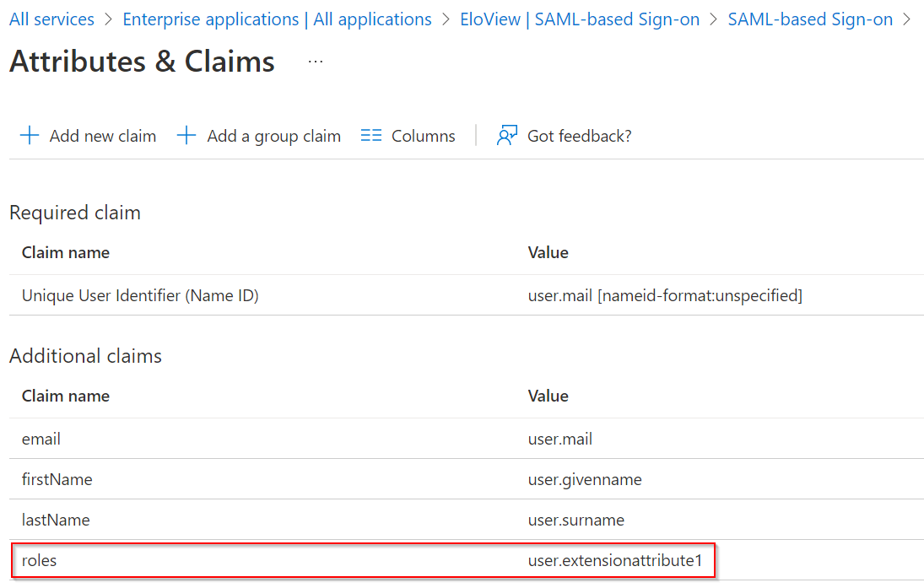Screen dimensions: 924x588
Task: Select the user.surname value
Action: click(x=575, y=521)
